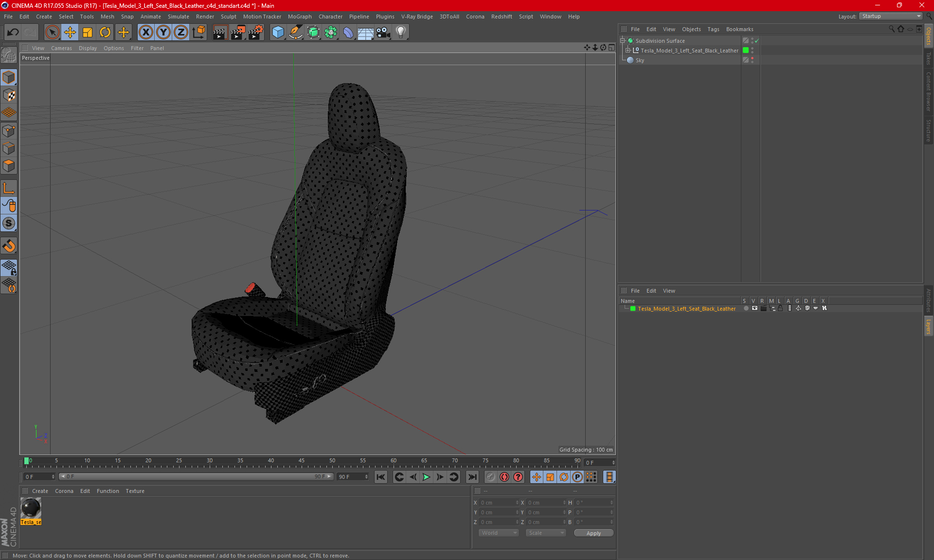Switch to Model mode in left palette
Image resolution: width=934 pixels, height=560 pixels.
[9, 78]
